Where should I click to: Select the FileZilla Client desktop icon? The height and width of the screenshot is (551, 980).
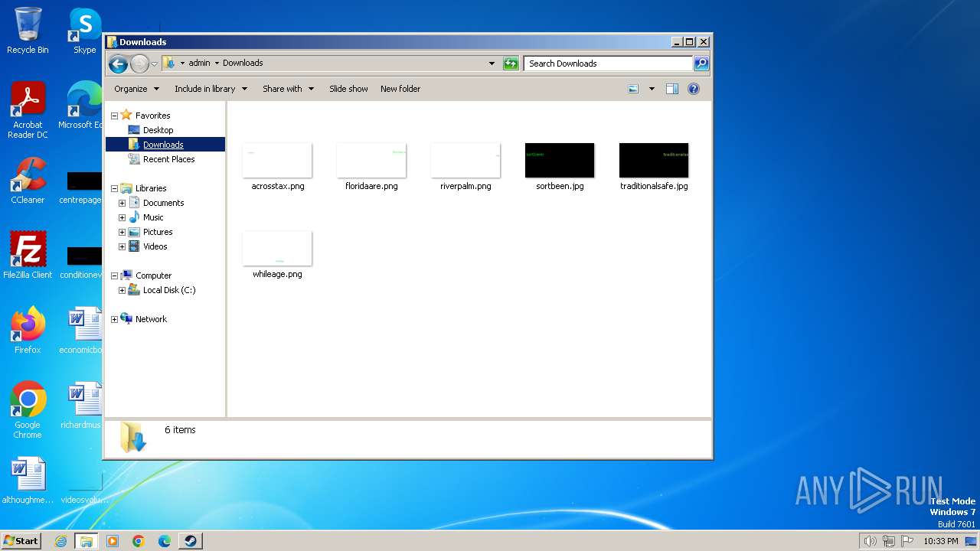pos(28,256)
